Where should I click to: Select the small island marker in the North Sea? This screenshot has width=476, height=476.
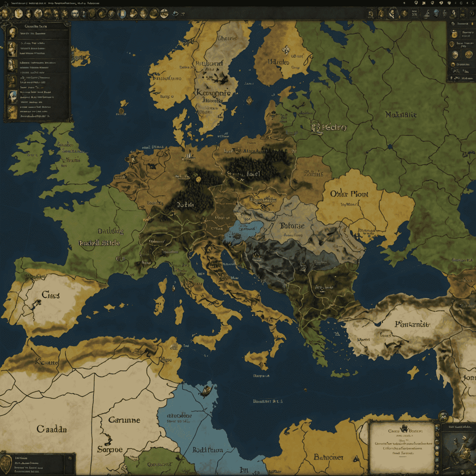point(121,111)
